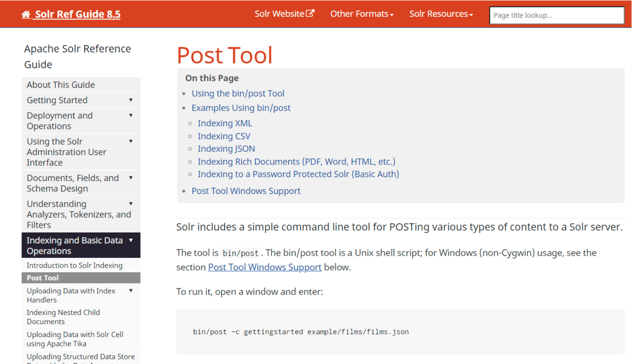Expand Uploading Data with Index Handlers arrow
This screenshot has width=632, height=364.
(x=131, y=291)
